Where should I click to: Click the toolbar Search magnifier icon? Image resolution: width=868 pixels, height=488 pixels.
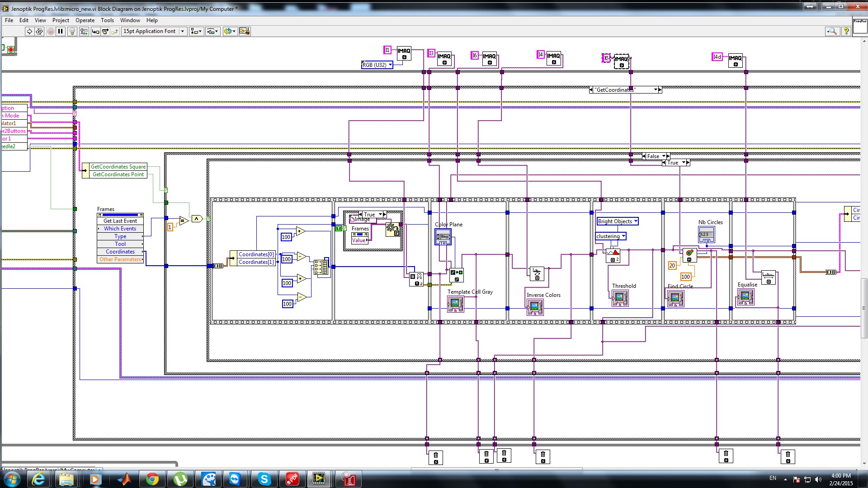[x=832, y=31]
